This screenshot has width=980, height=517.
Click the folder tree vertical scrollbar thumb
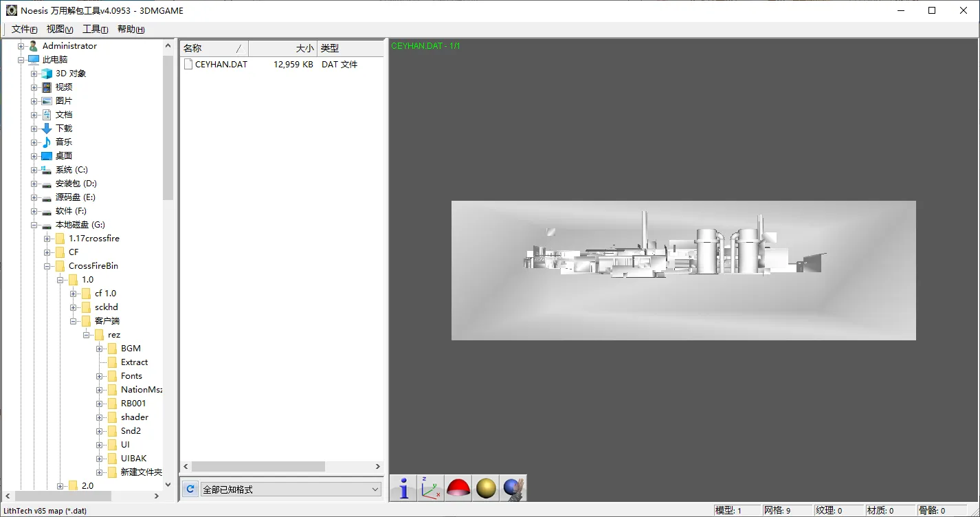(x=168, y=127)
